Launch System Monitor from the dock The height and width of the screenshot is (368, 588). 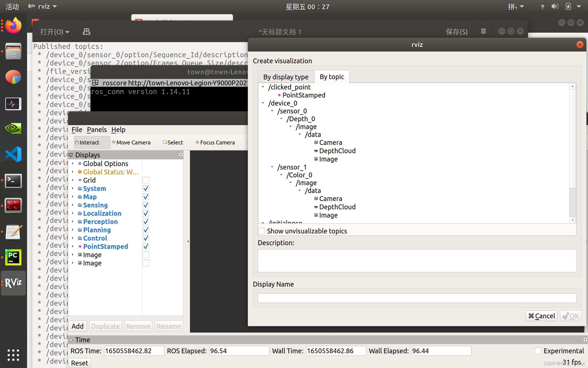13,104
